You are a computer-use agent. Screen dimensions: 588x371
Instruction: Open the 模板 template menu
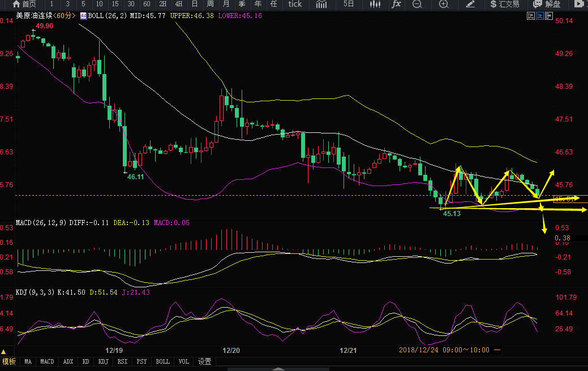tap(9, 361)
